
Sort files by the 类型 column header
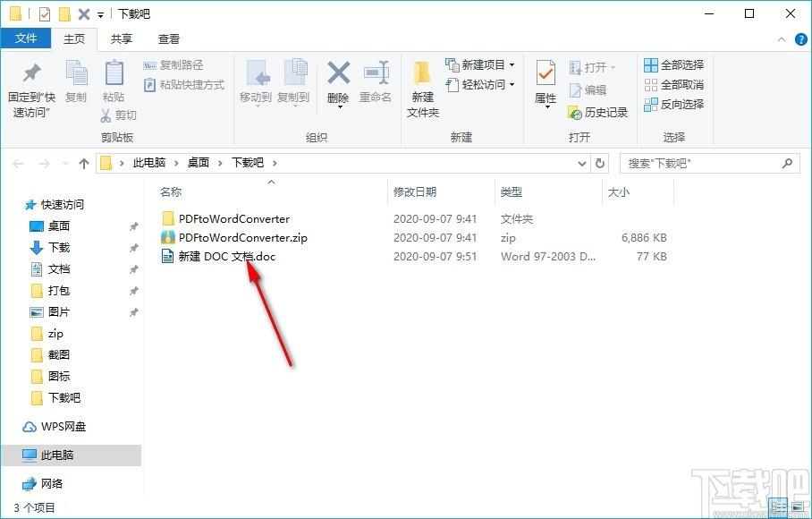coord(512,192)
